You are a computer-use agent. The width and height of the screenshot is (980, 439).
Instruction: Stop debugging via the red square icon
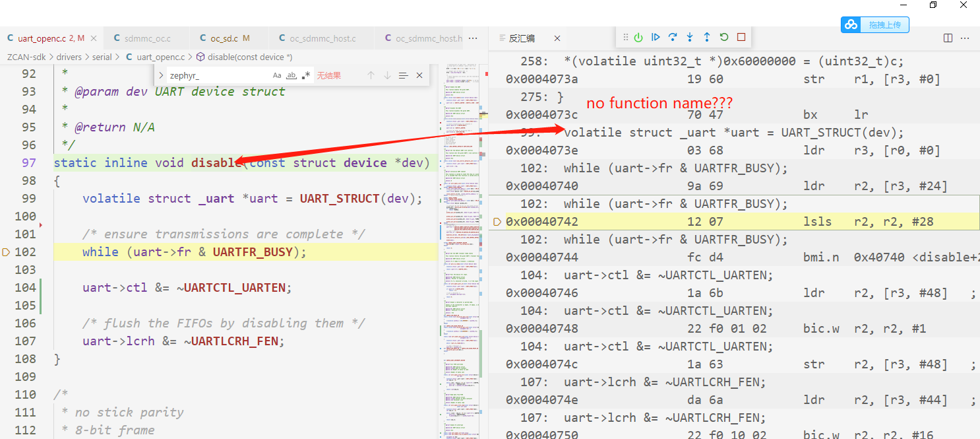tap(741, 38)
